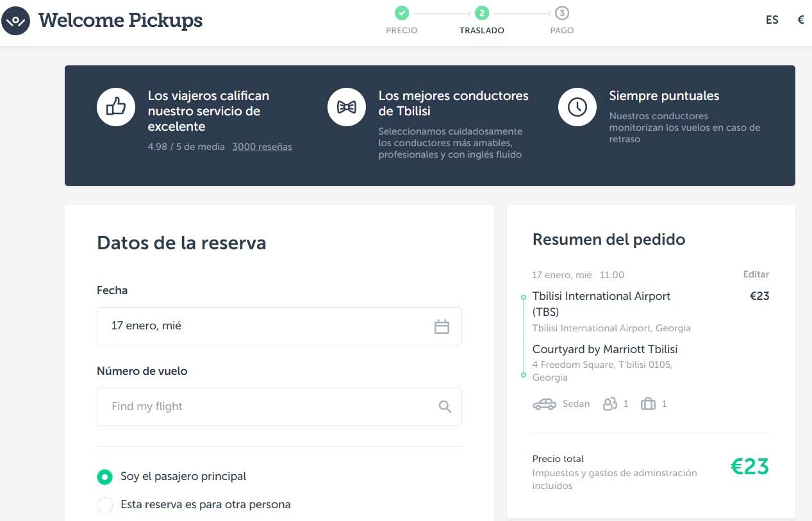The image size is (812, 521).
Task: Click Los mejores conductores de Tbilisi heading
Action: [454, 103]
